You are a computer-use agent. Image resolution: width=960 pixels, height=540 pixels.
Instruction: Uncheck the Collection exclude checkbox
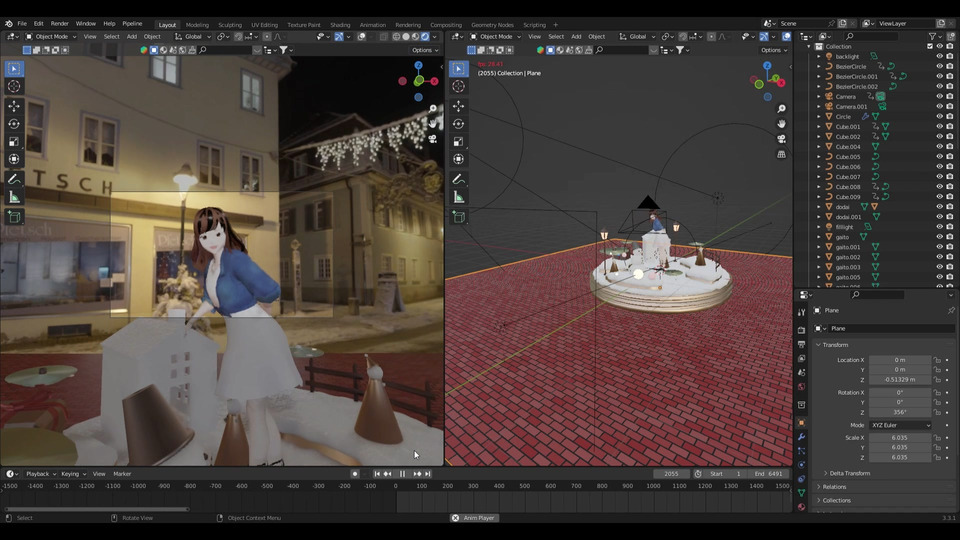[x=930, y=46]
